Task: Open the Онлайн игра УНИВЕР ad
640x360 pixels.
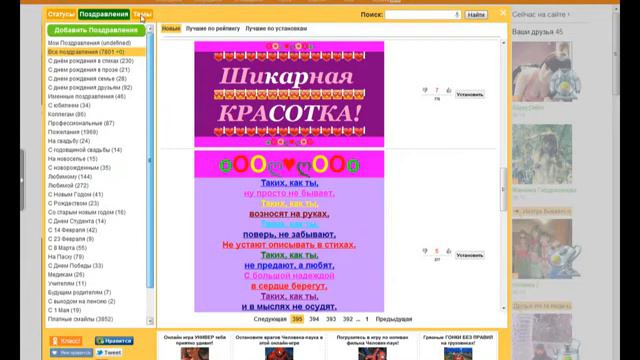Action: [x=195, y=347]
